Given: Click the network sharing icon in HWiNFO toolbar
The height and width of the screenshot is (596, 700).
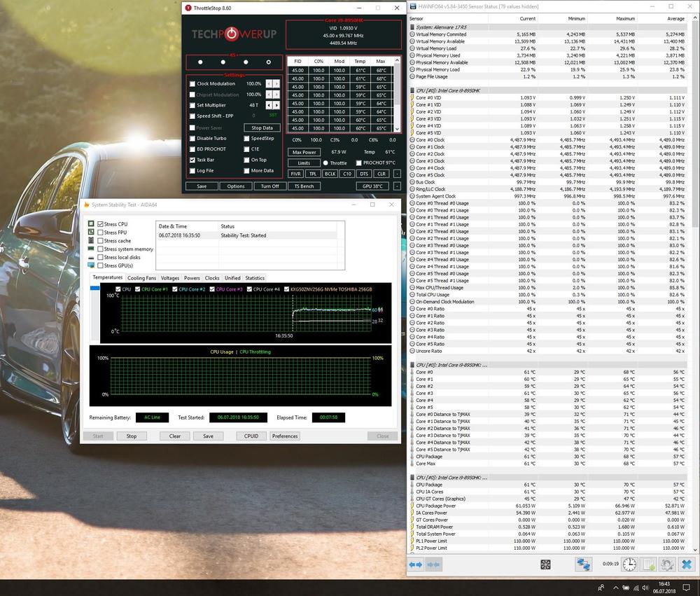Looking at the screenshot, I should click(x=583, y=564).
